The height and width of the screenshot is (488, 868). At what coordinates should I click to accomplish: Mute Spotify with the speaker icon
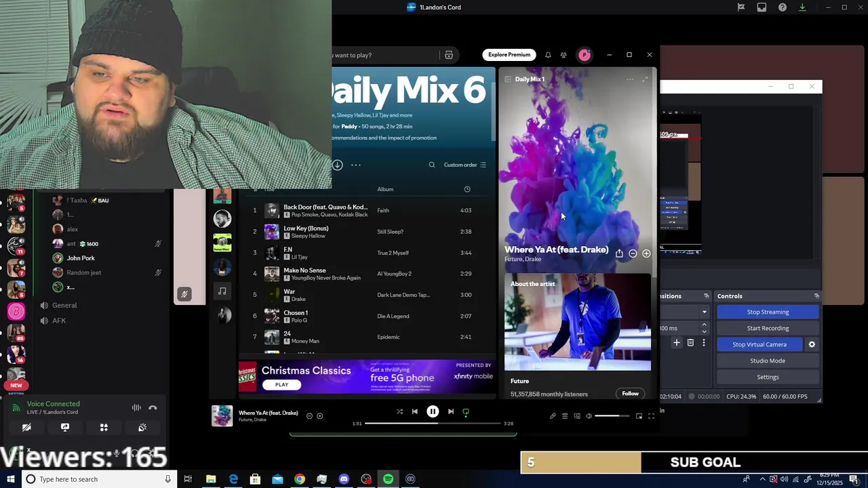pos(589,416)
